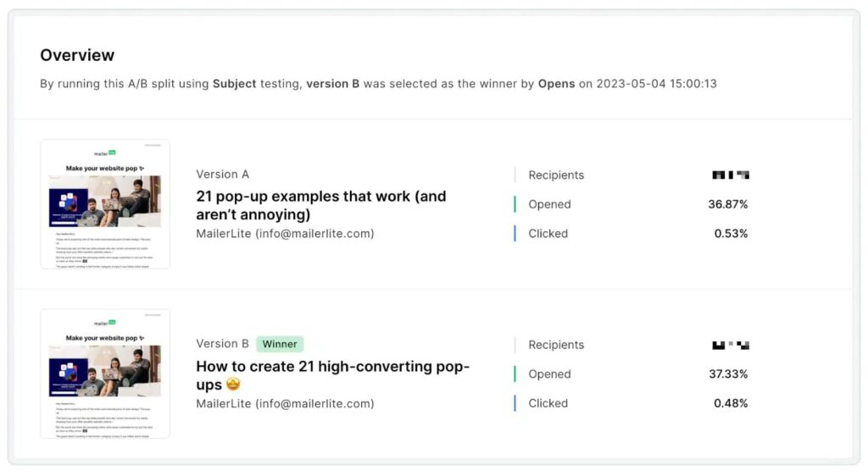Click Version B Opened rate 37.33%
This screenshot has width=868, height=476.
pyautogui.click(x=728, y=374)
